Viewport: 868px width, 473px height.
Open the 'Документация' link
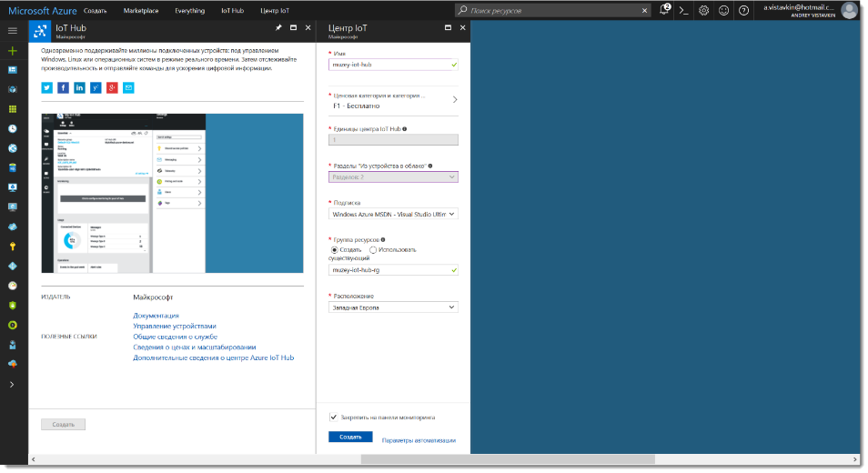click(156, 316)
